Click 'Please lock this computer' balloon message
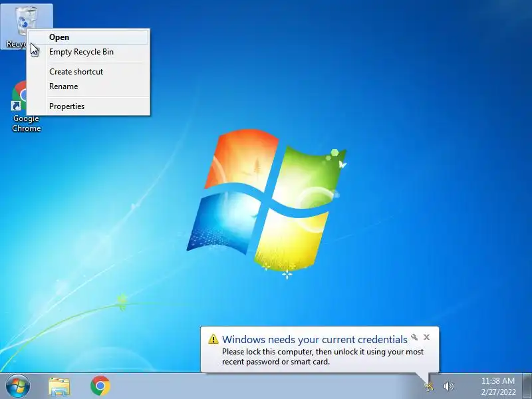The height and width of the screenshot is (399, 532). point(323,356)
